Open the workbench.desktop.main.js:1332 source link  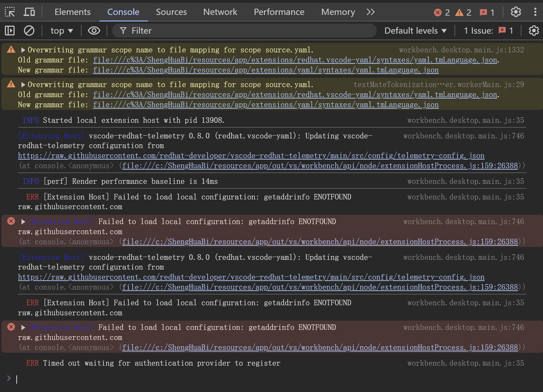tap(461, 50)
